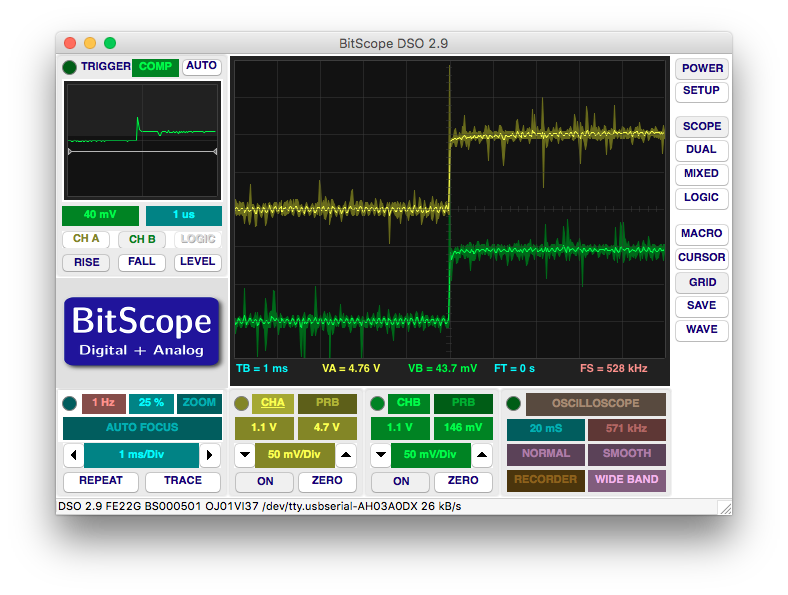Click PRB probe setting for CHA
788x595 pixels.
(x=327, y=403)
